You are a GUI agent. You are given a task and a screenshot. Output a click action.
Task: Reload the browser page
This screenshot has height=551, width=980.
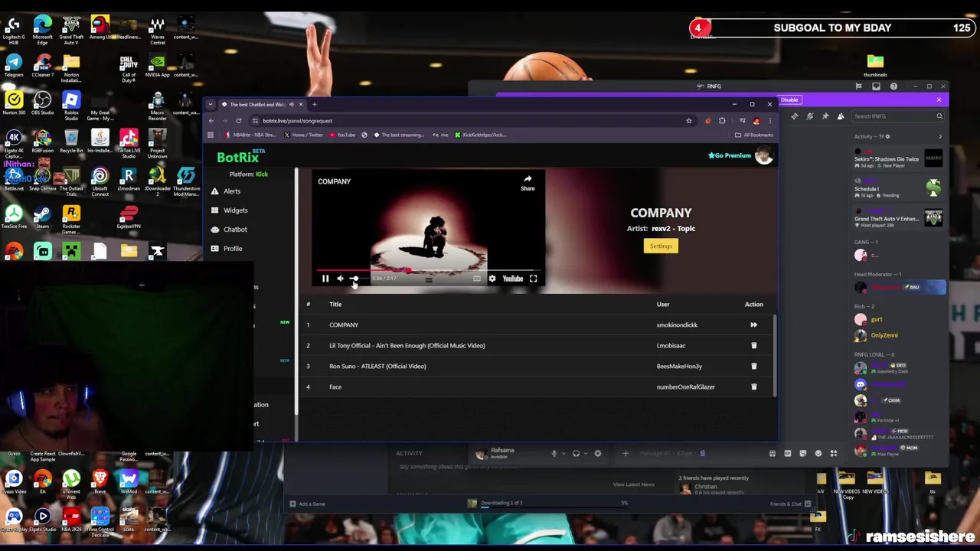tap(239, 121)
